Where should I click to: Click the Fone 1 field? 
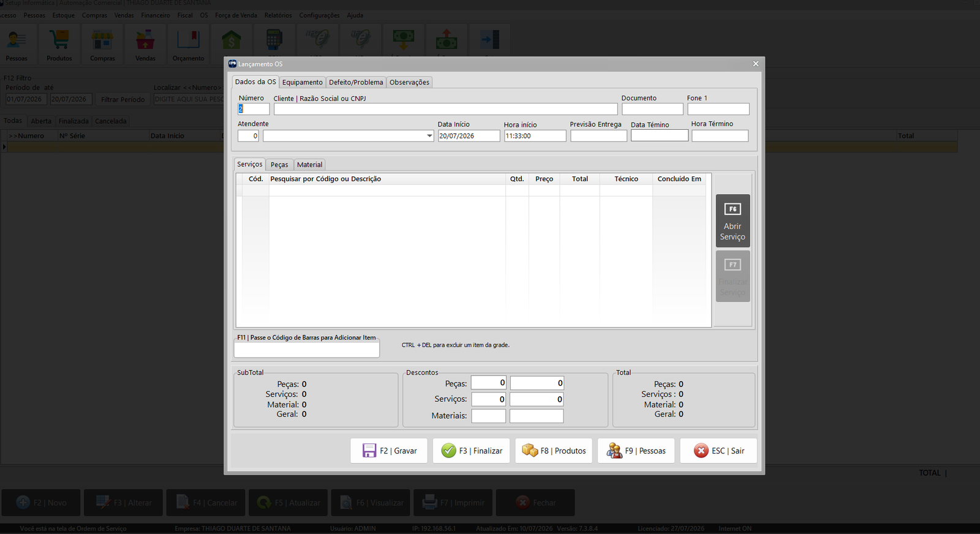click(718, 109)
